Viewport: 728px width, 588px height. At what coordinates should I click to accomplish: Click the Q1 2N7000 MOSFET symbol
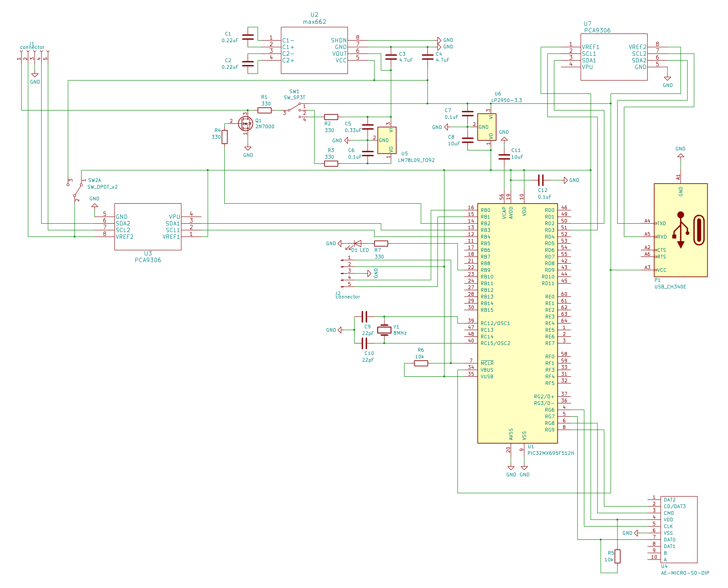pyautogui.click(x=246, y=124)
